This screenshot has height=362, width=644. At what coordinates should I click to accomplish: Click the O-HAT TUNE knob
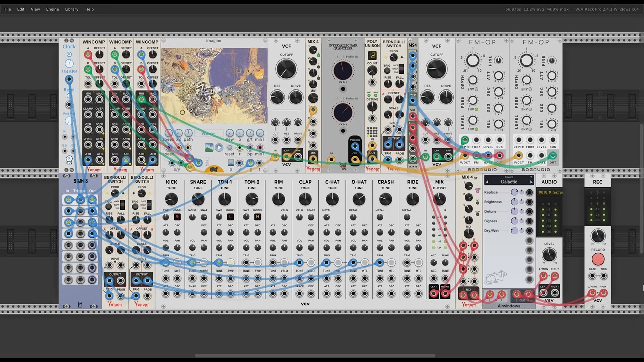click(x=359, y=200)
